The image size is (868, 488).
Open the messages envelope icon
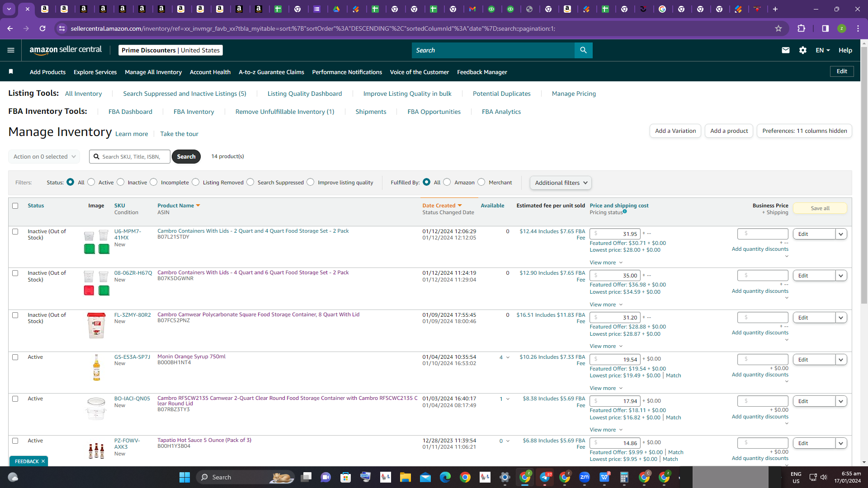tap(786, 50)
